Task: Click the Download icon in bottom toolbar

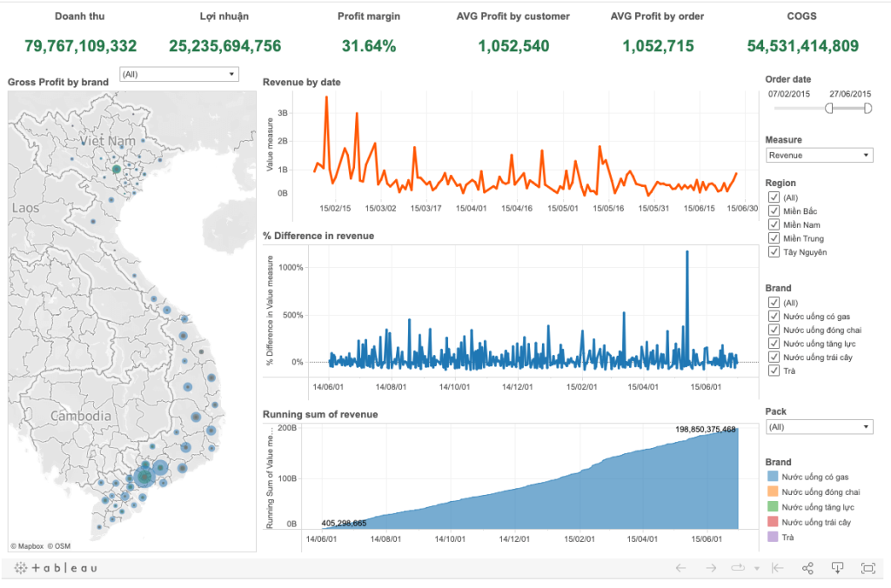Action: tap(838, 567)
